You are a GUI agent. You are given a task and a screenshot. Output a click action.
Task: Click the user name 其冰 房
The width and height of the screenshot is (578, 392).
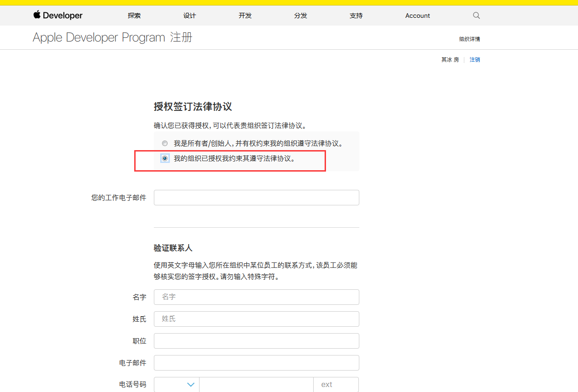pyautogui.click(x=450, y=60)
